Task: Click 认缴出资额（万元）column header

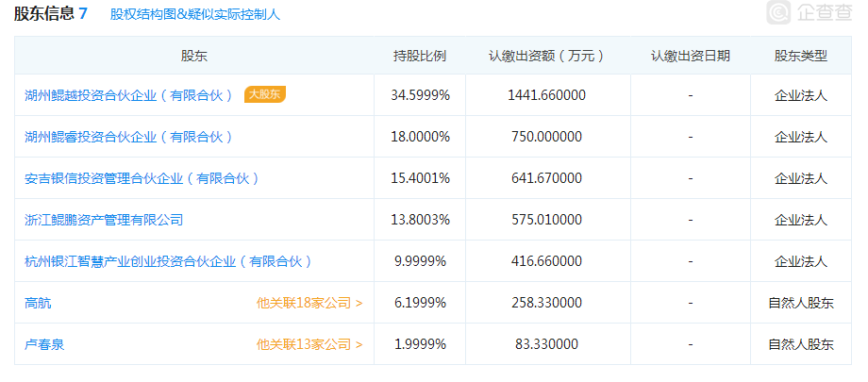Action: [547, 56]
